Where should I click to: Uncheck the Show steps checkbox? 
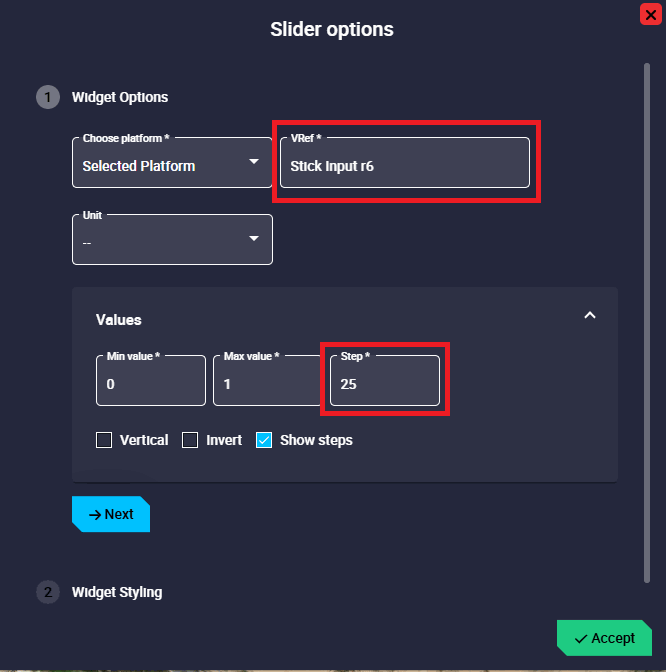coord(264,440)
